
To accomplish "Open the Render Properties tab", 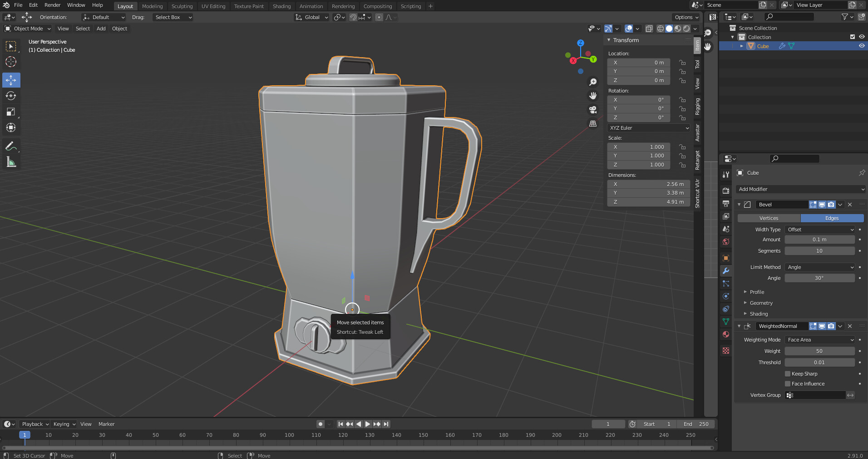I will pos(725,190).
